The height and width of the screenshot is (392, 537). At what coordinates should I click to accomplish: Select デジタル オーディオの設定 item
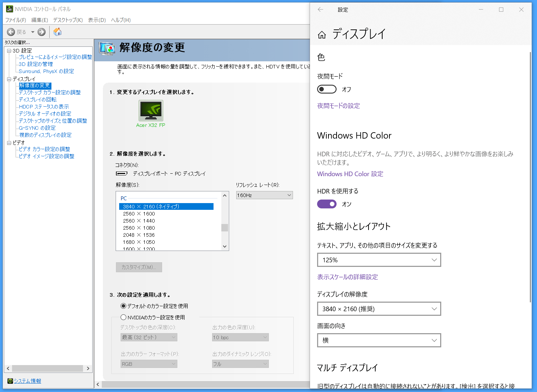45,114
